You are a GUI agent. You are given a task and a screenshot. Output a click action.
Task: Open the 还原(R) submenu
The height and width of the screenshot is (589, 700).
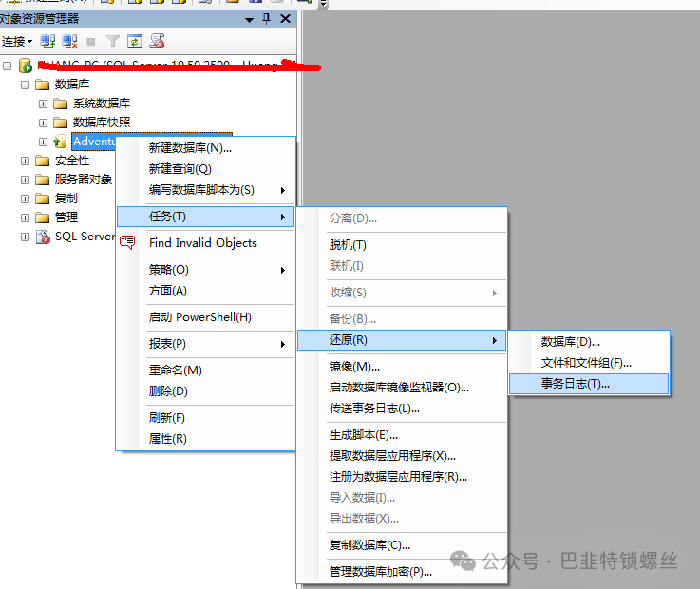click(402, 340)
